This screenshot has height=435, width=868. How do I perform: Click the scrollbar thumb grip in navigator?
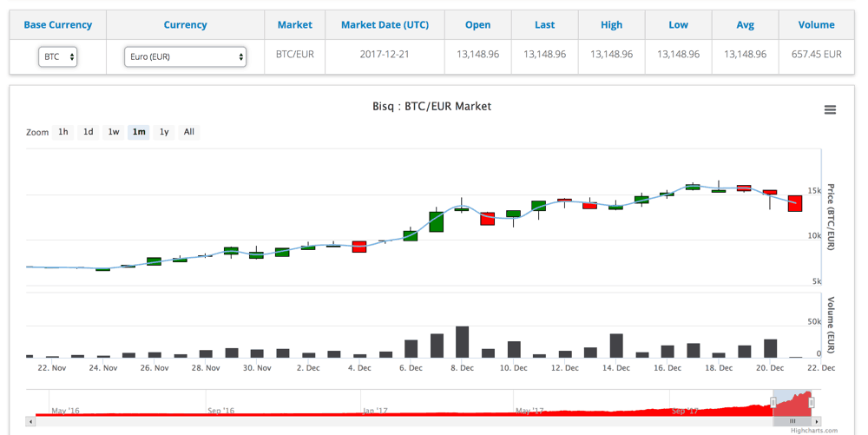tap(792, 422)
